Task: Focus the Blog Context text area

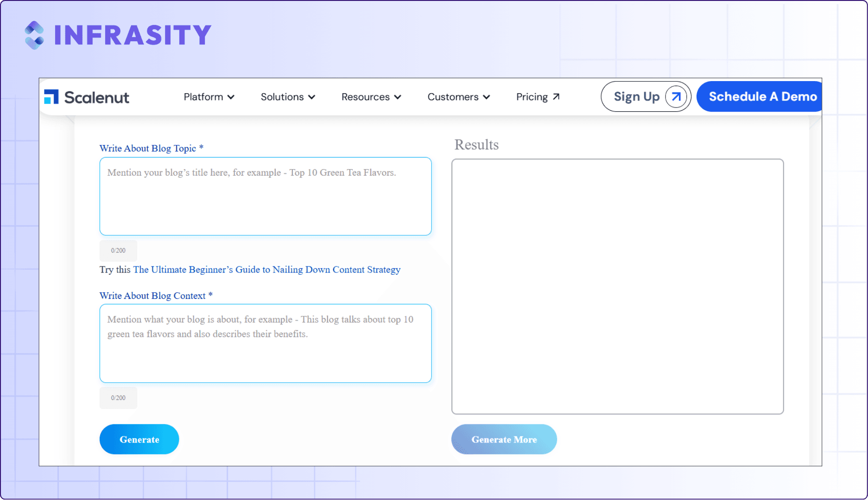Action: pyautogui.click(x=266, y=343)
